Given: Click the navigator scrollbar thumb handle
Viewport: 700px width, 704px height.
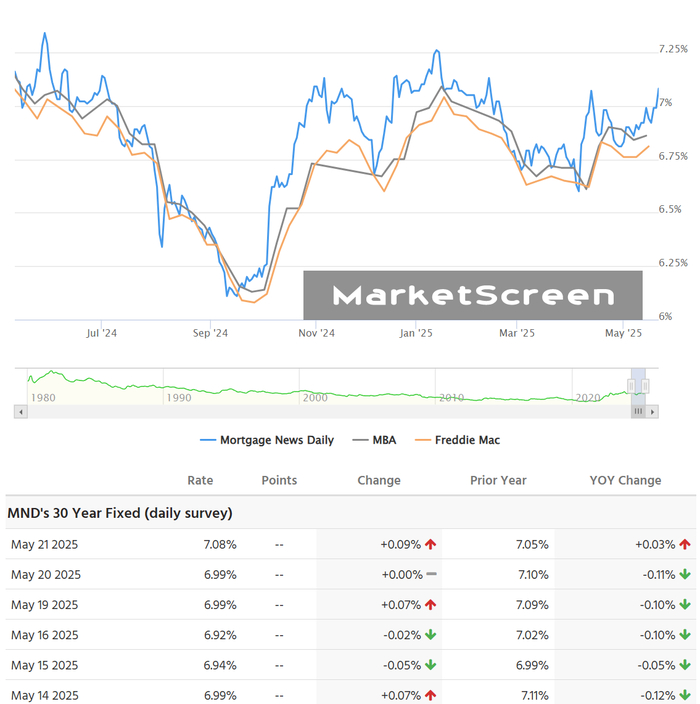Looking at the screenshot, I should [x=638, y=411].
